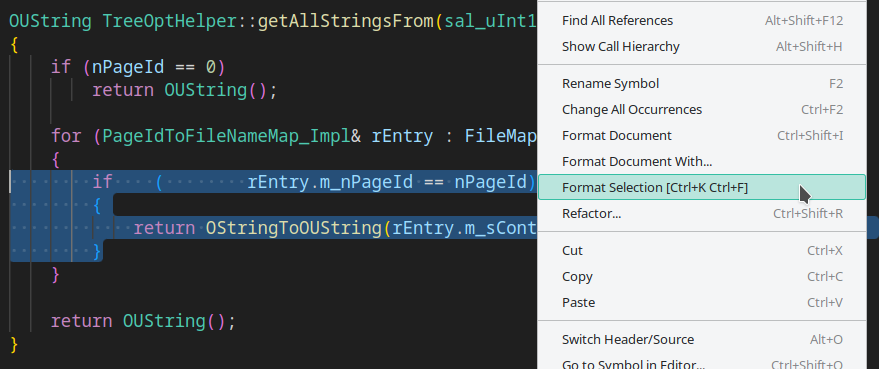
Task: Click the for keyword in loop
Action: pos(66,136)
